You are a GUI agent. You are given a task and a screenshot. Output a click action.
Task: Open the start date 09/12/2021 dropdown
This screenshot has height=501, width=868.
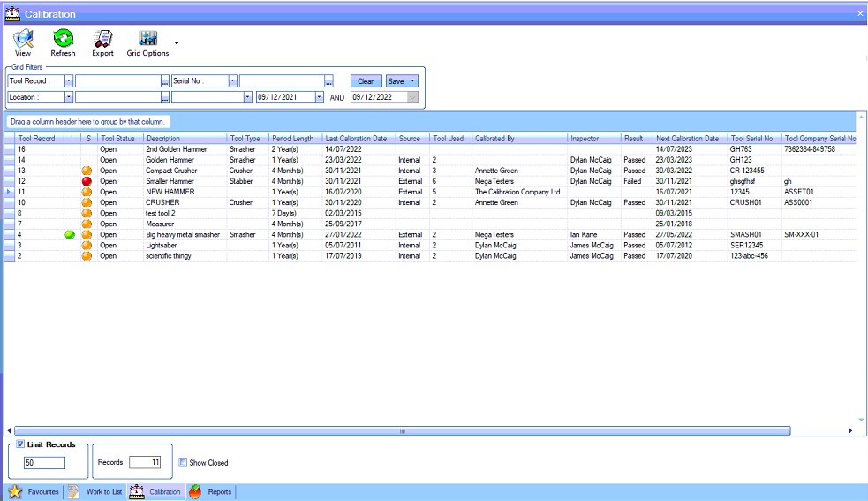[x=320, y=97]
